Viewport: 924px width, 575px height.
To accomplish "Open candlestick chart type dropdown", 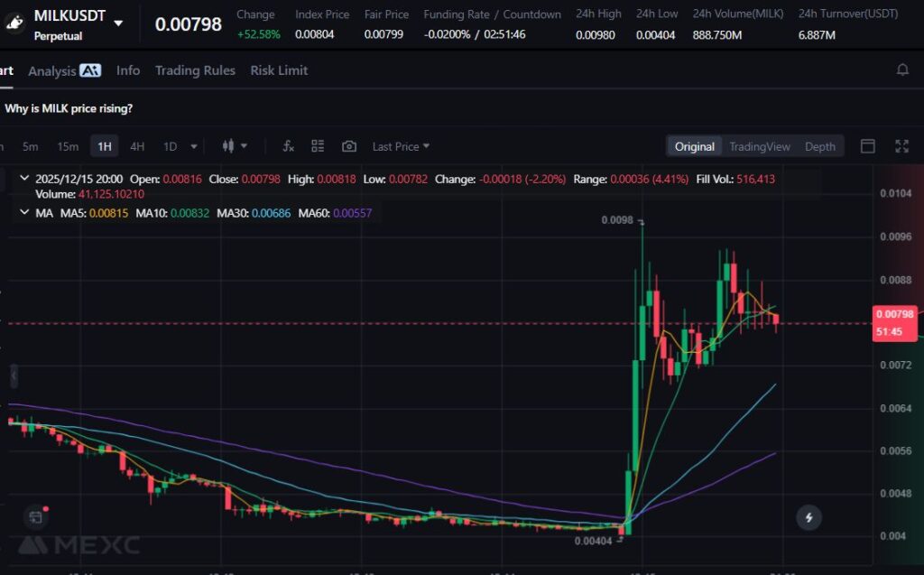I will [x=234, y=146].
